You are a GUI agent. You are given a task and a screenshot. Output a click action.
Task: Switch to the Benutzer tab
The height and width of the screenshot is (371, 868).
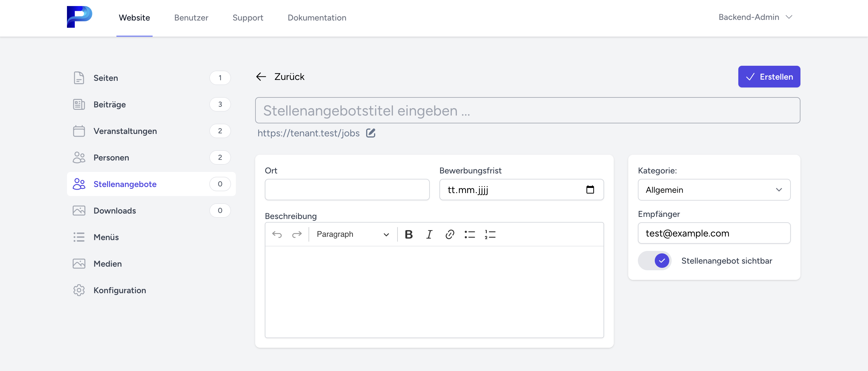pos(191,17)
